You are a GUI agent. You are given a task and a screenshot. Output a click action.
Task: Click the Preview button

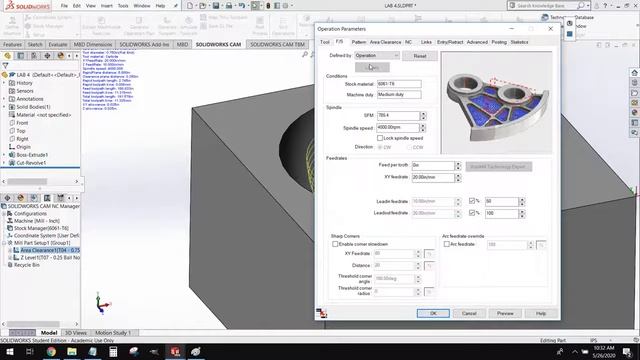click(x=505, y=313)
